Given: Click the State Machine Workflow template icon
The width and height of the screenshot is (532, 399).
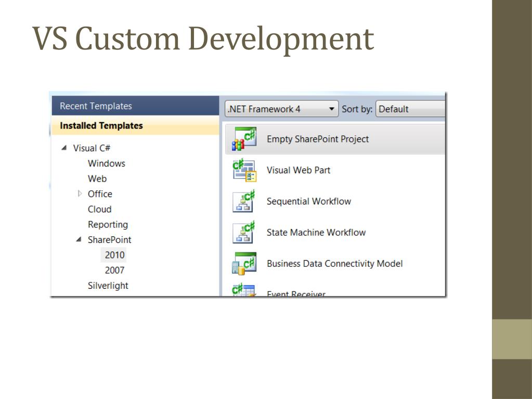Looking at the screenshot, I should tap(243, 233).
